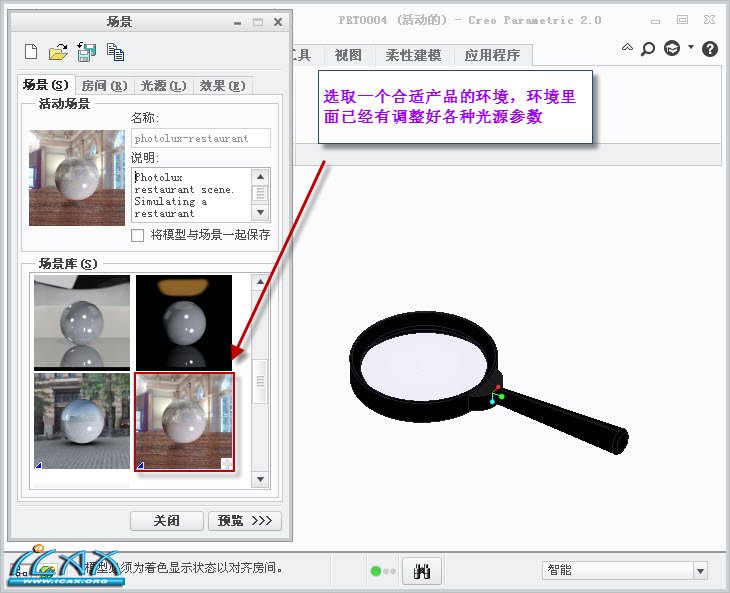730x593 pixels.
Task: Click the 关闭 button
Action: 167,520
